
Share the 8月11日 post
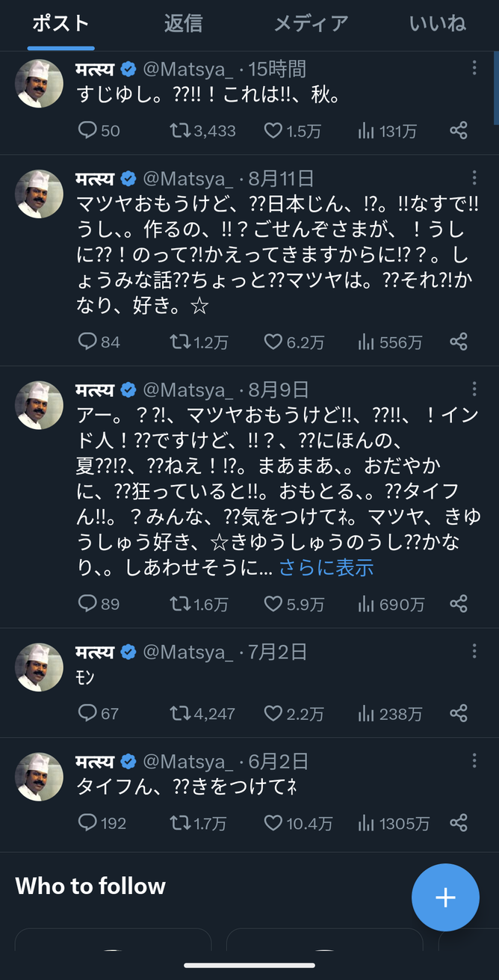[459, 342]
